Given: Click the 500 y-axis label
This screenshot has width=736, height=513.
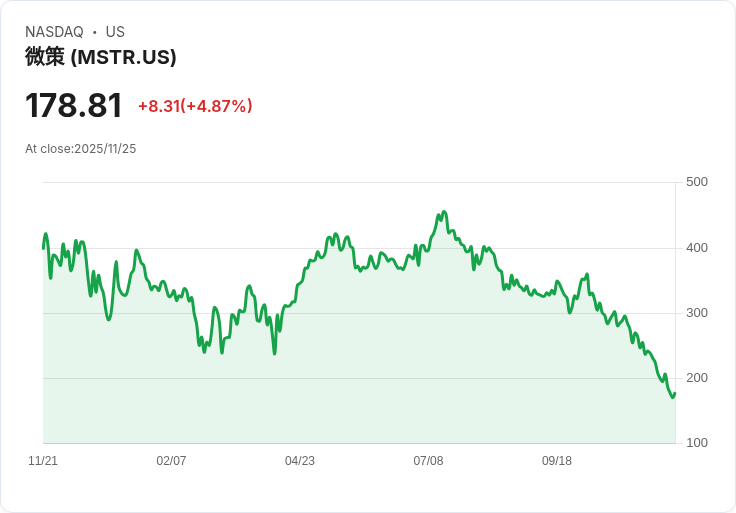Looking at the screenshot, I should tap(697, 182).
